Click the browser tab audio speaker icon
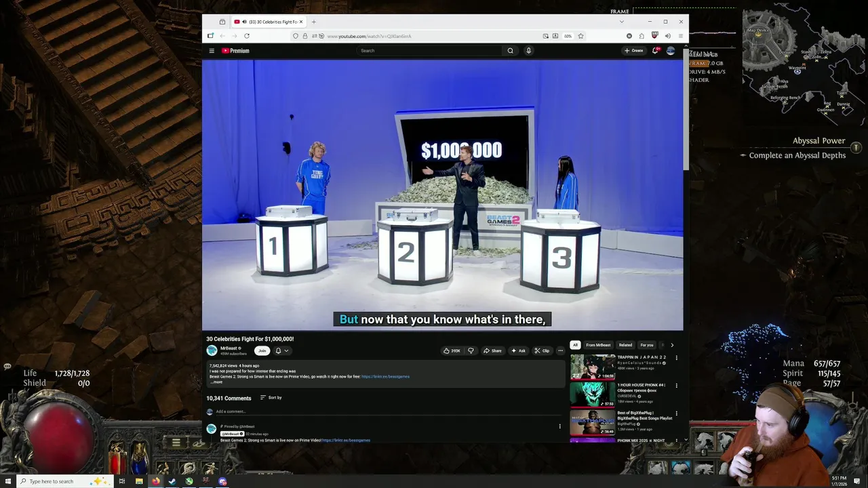868x488 pixels. tap(244, 22)
